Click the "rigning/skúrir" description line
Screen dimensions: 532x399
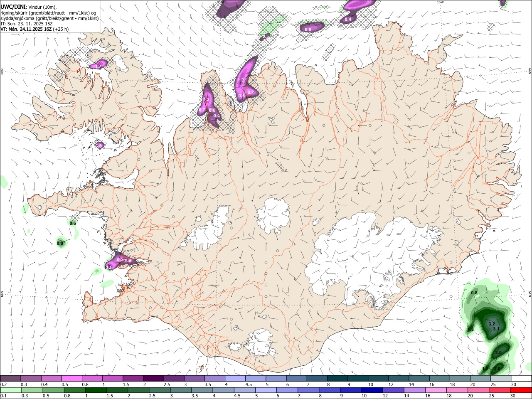pyautogui.click(x=48, y=13)
